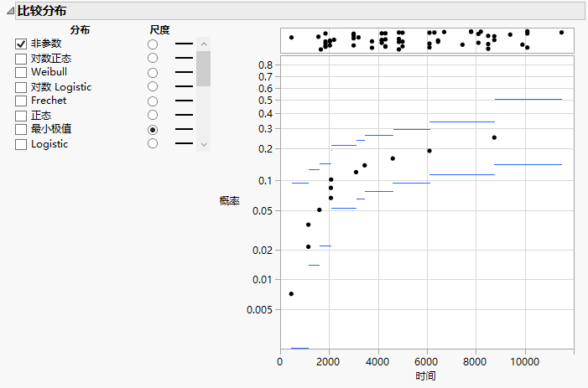Click the 比较分布 section title
Image resolution: width=588 pixels, height=388 pixels.
pyautogui.click(x=42, y=11)
